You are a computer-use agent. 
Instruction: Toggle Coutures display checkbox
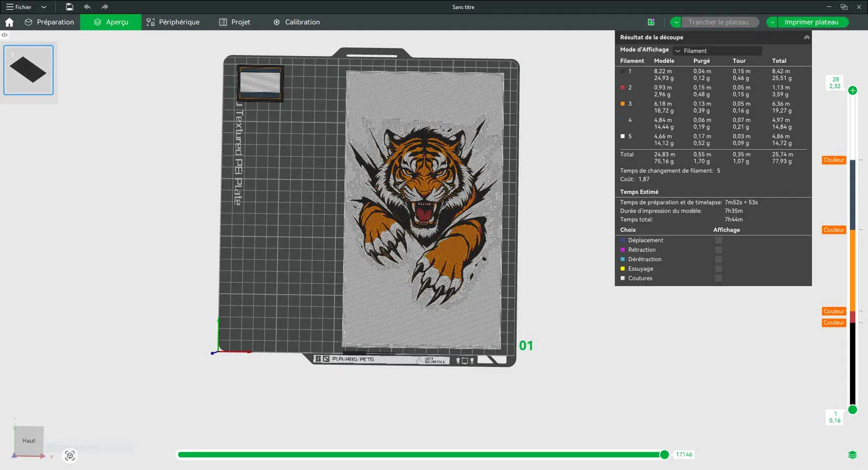718,278
